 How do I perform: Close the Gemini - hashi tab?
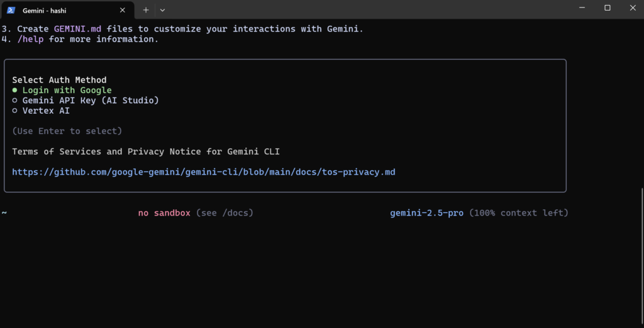click(123, 10)
